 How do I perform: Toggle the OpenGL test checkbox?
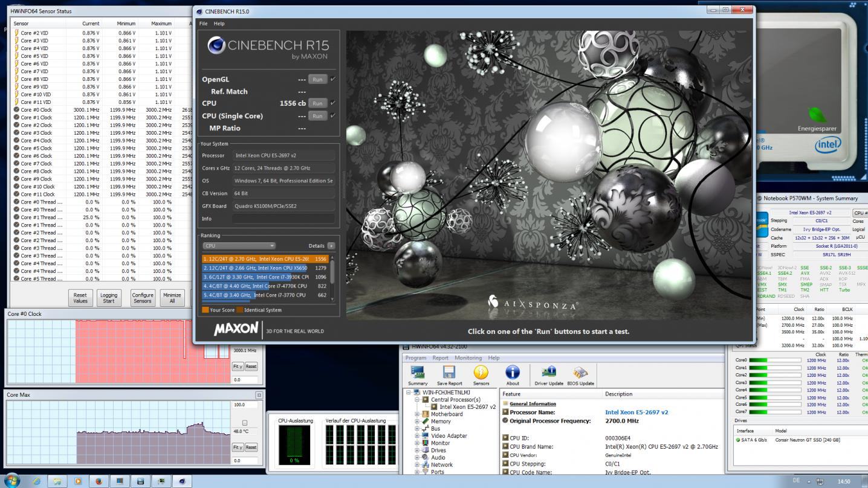(x=333, y=79)
